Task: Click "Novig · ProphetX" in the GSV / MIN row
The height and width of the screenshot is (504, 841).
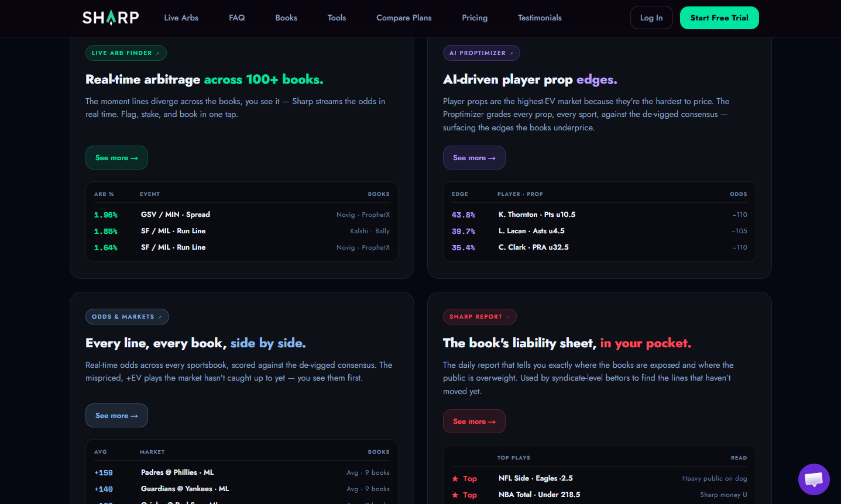Action: pos(363,215)
